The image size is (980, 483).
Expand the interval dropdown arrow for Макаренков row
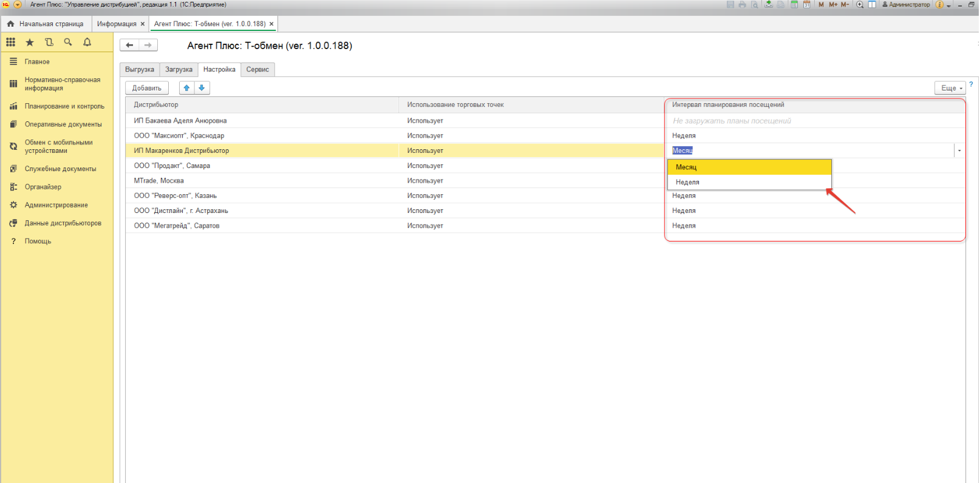[x=959, y=150]
